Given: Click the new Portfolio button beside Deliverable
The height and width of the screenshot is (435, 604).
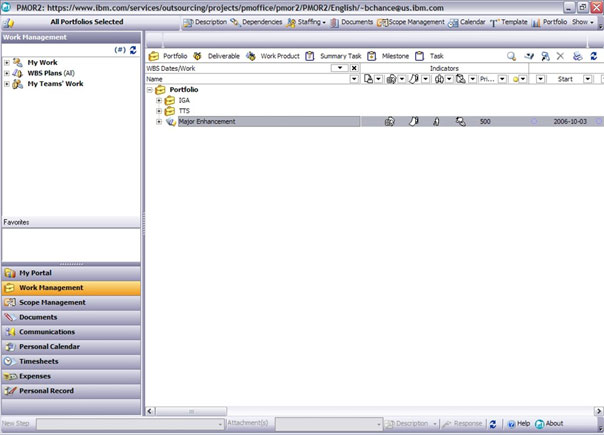Looking at the screenshot, I should click(168, 56).
